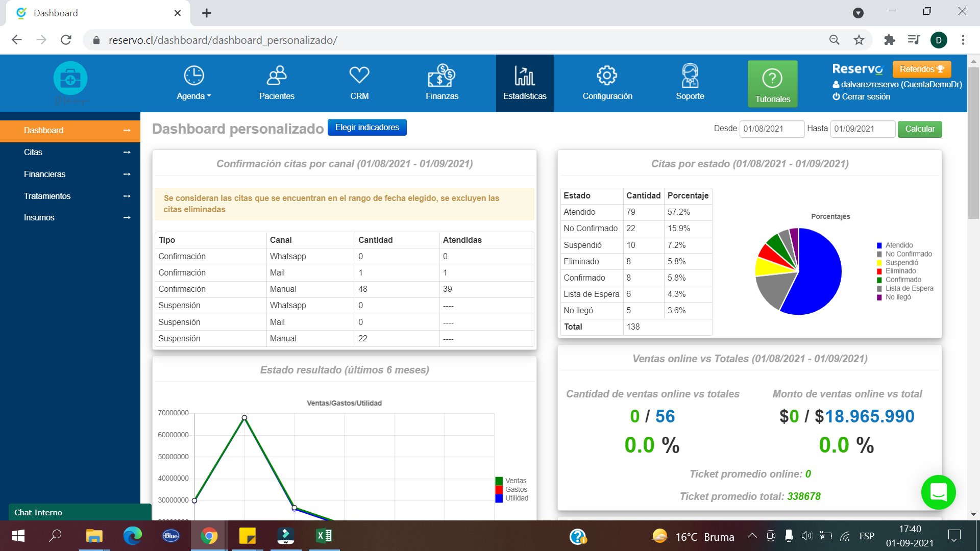
Task: Click the green Tutoriales help icon
Action: click(772, 79)
